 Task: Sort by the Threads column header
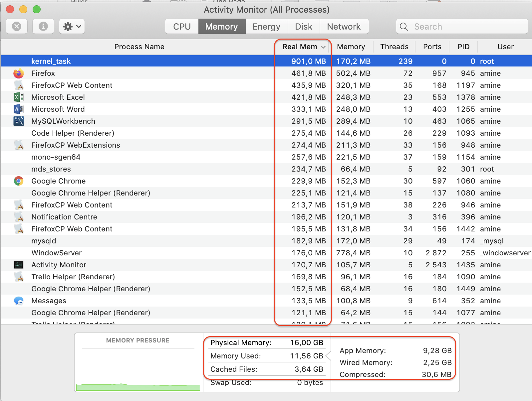click(x=394, y=47)
